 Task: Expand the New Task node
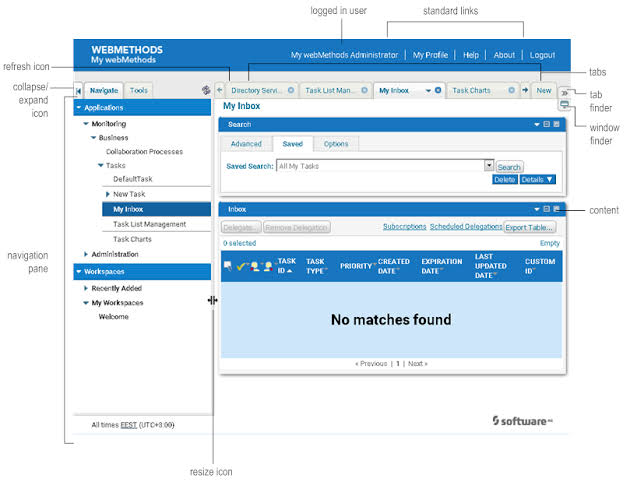click(108, 194)
